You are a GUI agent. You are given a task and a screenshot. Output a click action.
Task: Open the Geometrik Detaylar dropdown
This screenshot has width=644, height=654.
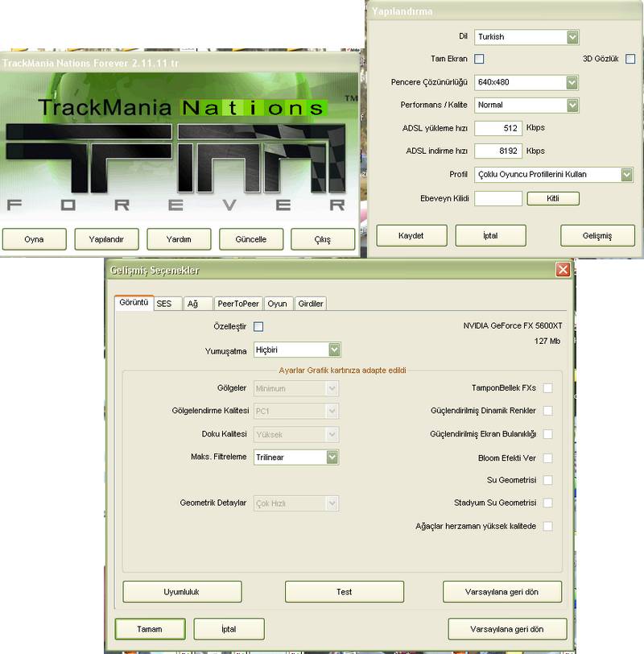point(296,503)
